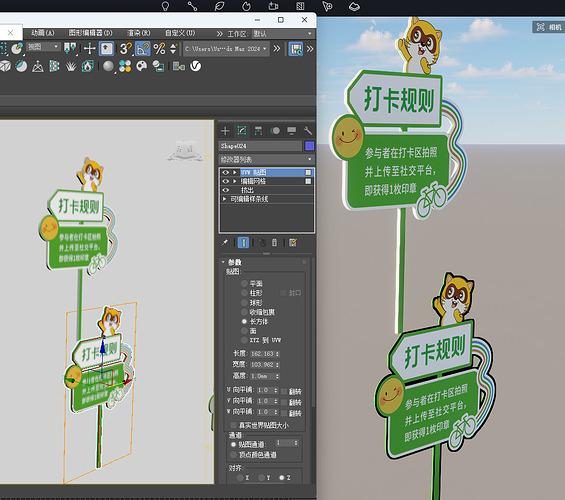Hide the UVW 贴图 modifier eye
The image size is (565, 500).
click(226, 173)
